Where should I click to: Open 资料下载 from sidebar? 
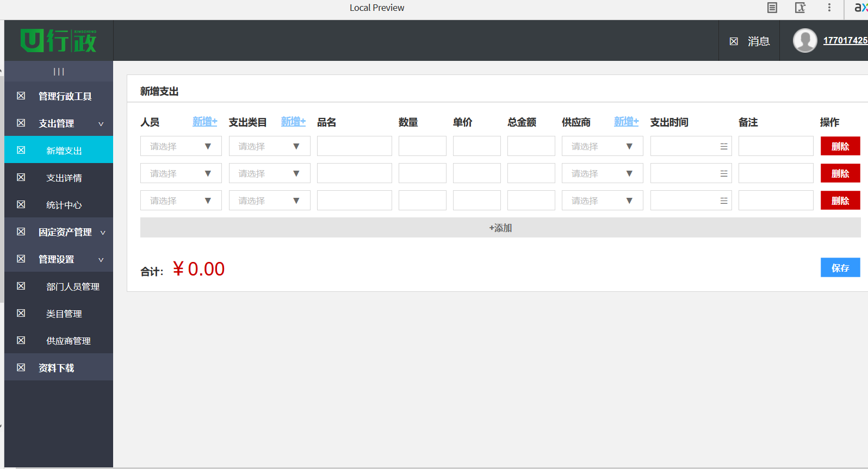59,367
